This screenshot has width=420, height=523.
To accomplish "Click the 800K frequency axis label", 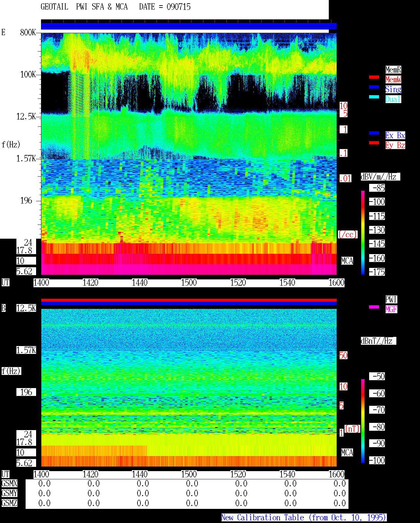I will (x=28, y=33).
